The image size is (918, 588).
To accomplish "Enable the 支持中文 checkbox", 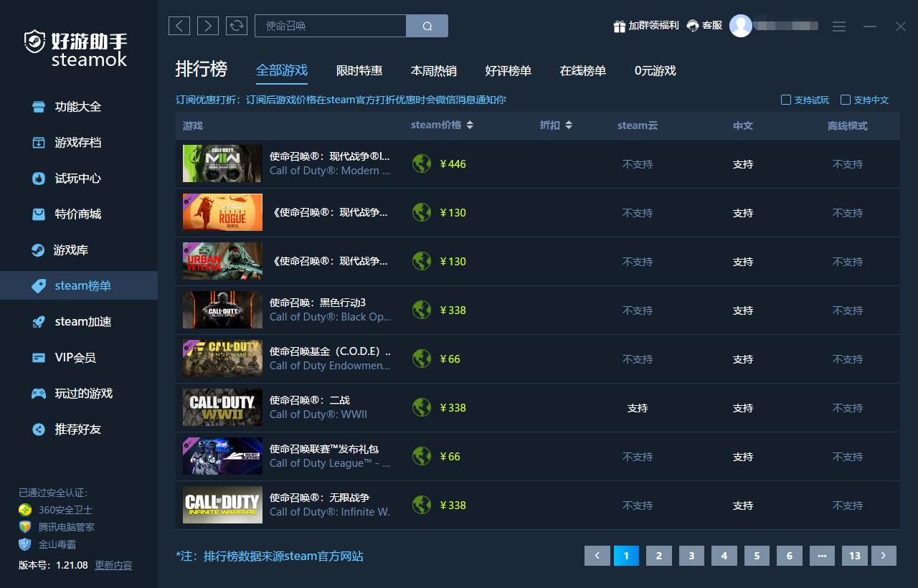I will (x=846, y=100).
